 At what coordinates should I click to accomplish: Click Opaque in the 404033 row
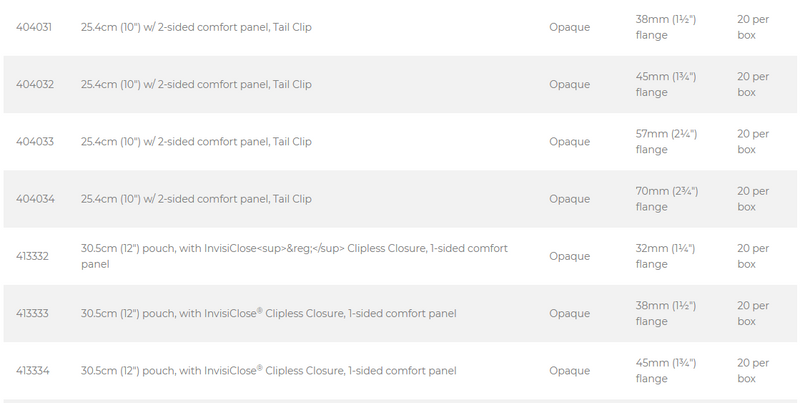(569, 142)
